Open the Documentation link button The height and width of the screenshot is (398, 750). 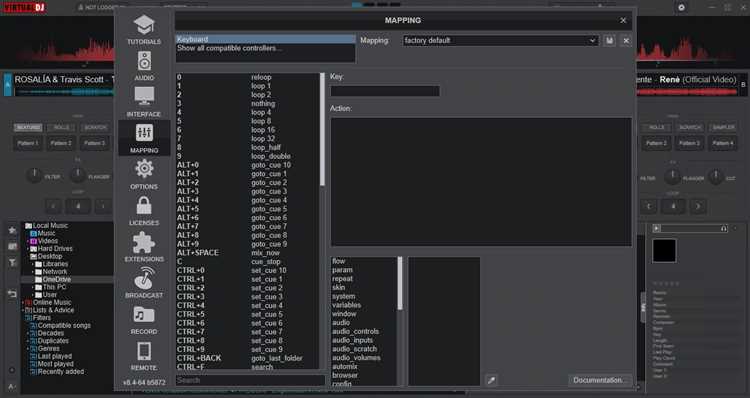[x=600, y=380]
